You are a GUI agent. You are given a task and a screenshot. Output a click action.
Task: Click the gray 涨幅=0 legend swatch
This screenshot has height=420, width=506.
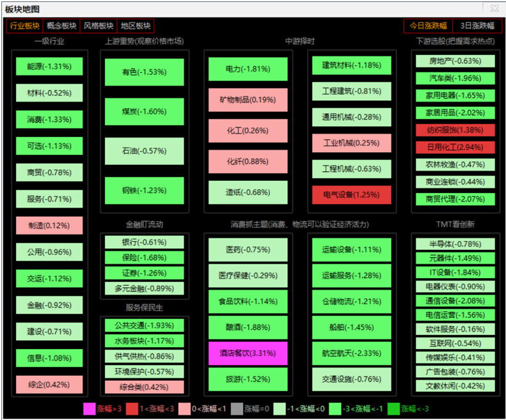point(237,409)
